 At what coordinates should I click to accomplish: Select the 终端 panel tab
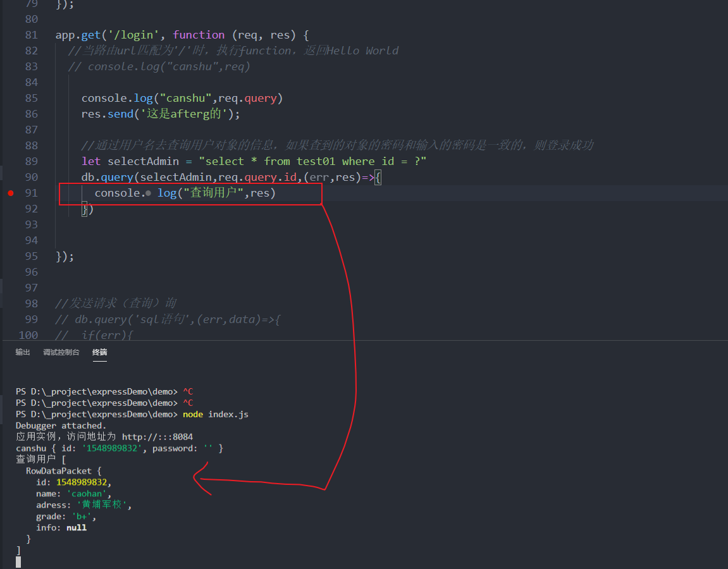point(99,352)
